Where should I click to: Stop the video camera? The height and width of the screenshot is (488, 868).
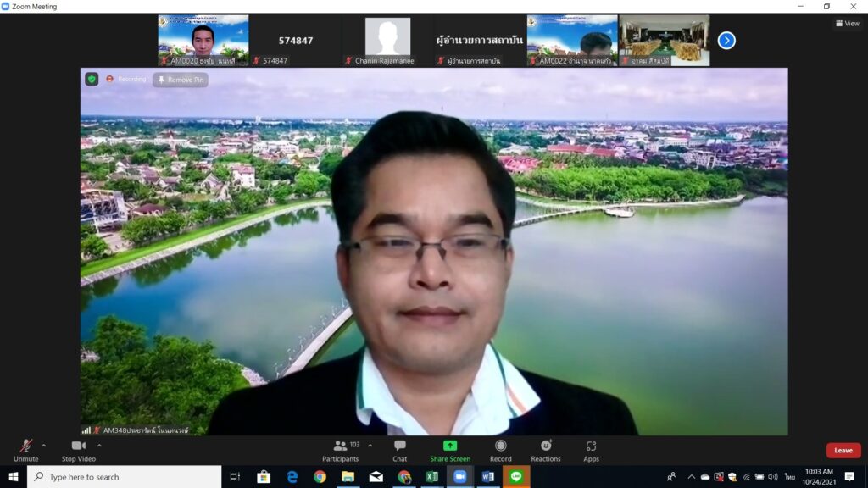click(79, 451)
